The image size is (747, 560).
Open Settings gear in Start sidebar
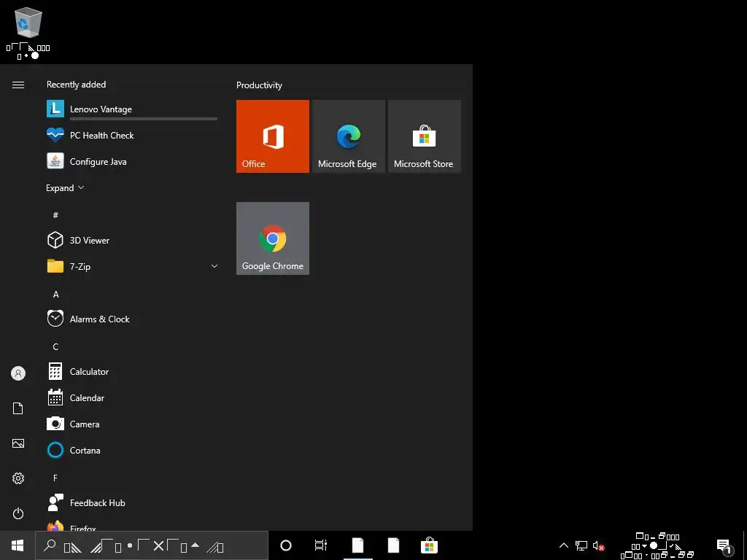pos(18,478)
